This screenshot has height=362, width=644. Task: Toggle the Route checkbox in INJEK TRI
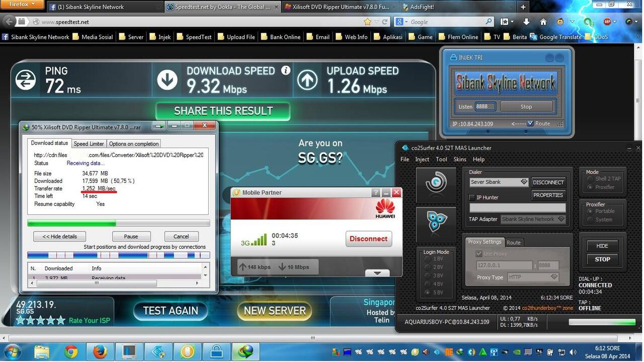(530, 123)
